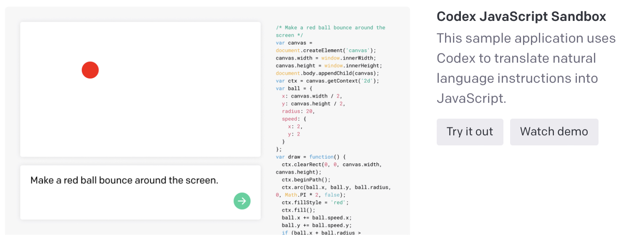Open the "Watch demo" button
The height and width of the screenshot is (249, 644).
[554, 132]
